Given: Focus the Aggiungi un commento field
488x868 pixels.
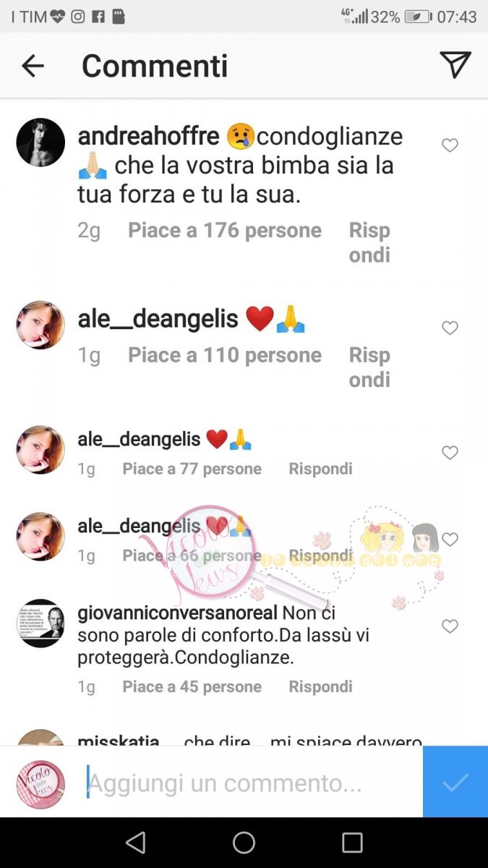Looking at the screenshot, I should click(x=253, y=783).
